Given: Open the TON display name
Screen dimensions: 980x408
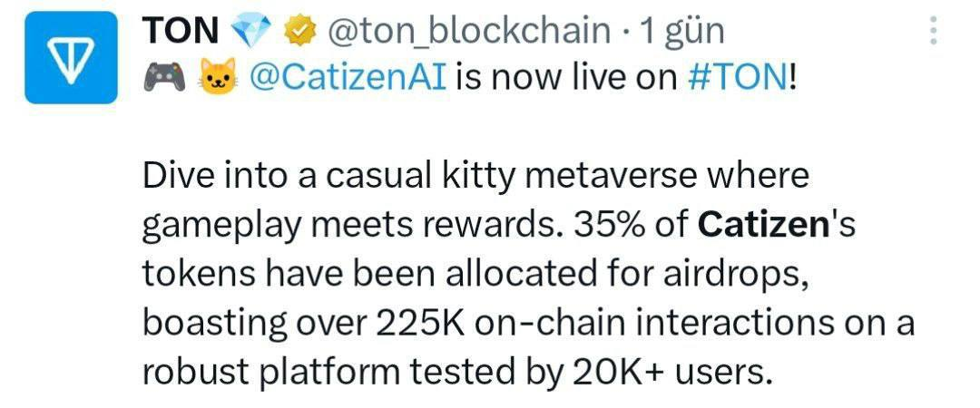Looking at the screenshot, I should click(x=181, y=30).
